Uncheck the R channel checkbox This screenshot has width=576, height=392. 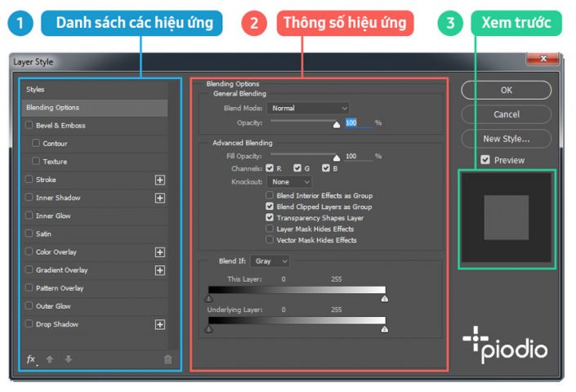pyautogui.click(x=270, y=168)
